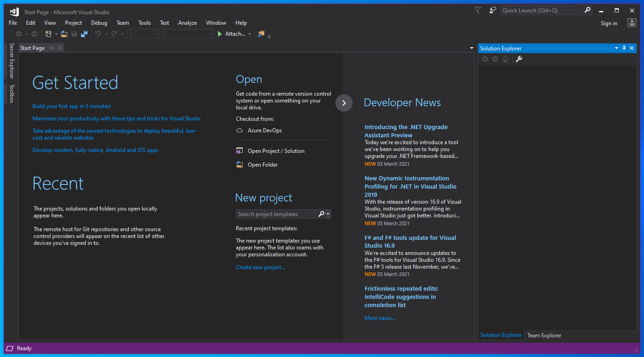This screenshot has height=357, width=644.
Task: Open a file using the Open File icon
Action: (x=64, y=34)
